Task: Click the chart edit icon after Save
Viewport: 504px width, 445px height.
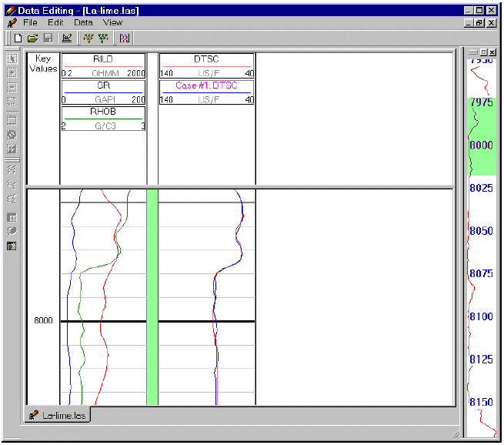Action: [x=67, y=38]
